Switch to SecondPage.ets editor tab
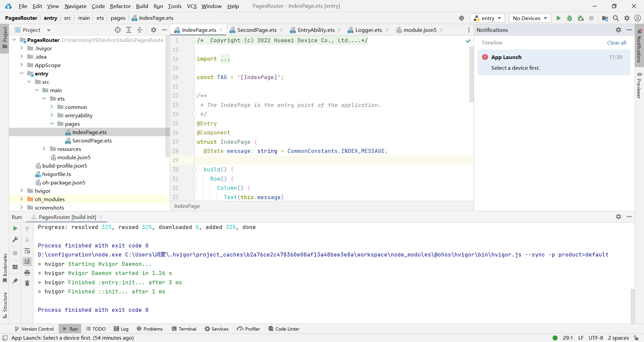 (x=257, y=30)
